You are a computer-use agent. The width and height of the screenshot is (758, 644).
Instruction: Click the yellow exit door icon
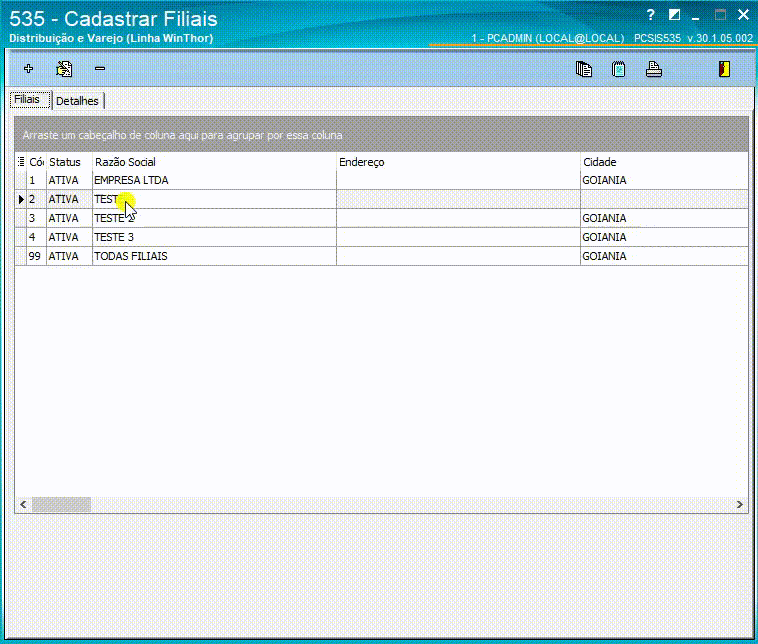tap(724, 69)
